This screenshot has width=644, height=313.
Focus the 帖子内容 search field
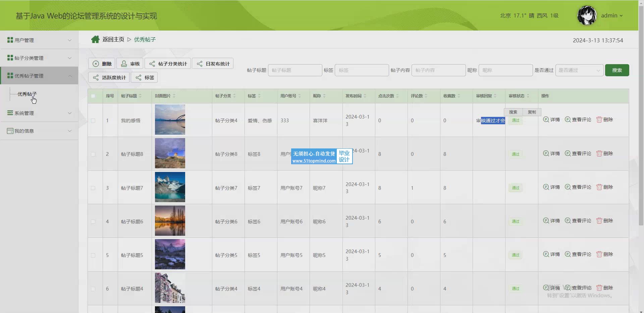click(438, 70)
